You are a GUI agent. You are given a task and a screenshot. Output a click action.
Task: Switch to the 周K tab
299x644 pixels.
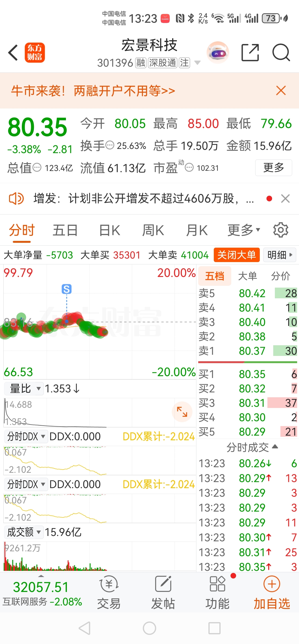click(153, 230)
